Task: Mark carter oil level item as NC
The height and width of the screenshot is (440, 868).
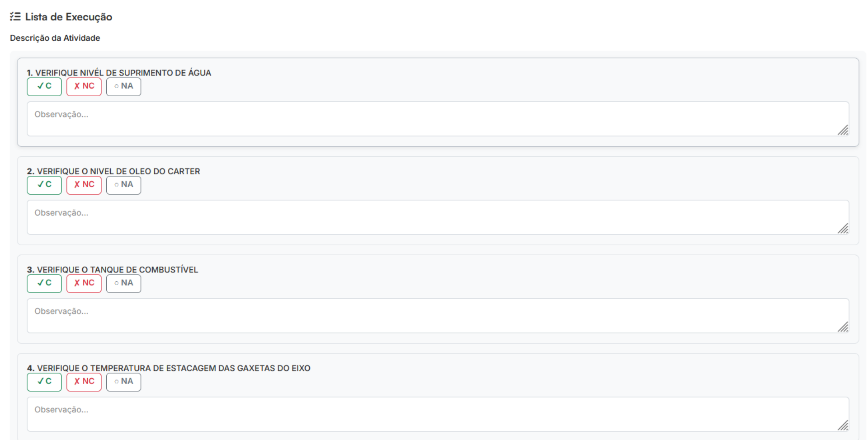Action: (84, 185)
